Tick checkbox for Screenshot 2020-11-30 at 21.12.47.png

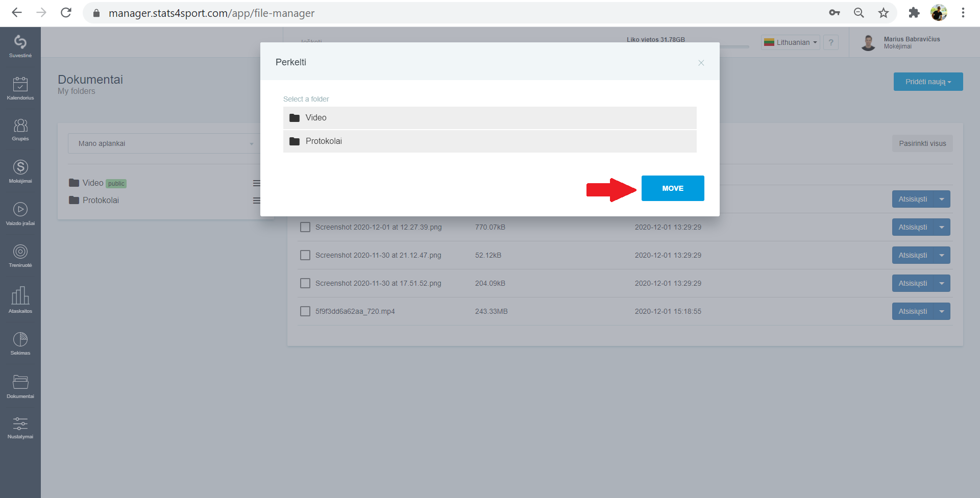(305, 255)
